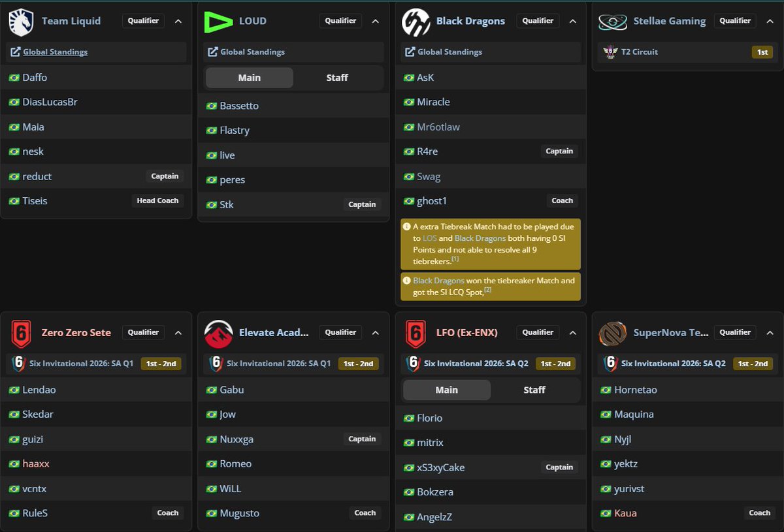The width and height of the screenshot is (784, 532).
Task: Click the Zero Zero Sete logo
Action: (21, 333)
